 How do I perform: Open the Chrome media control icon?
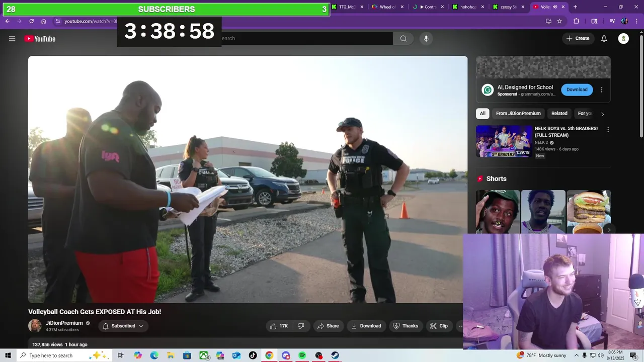612,21
